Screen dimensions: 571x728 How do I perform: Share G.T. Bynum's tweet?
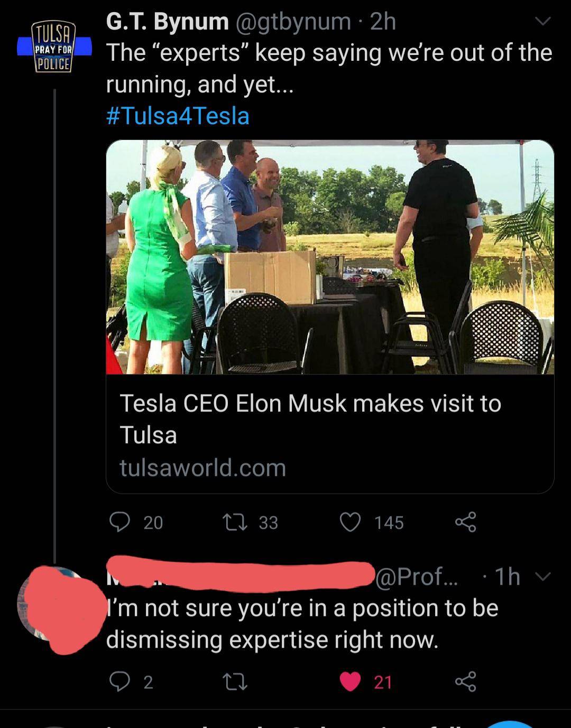tap(465, 522)
